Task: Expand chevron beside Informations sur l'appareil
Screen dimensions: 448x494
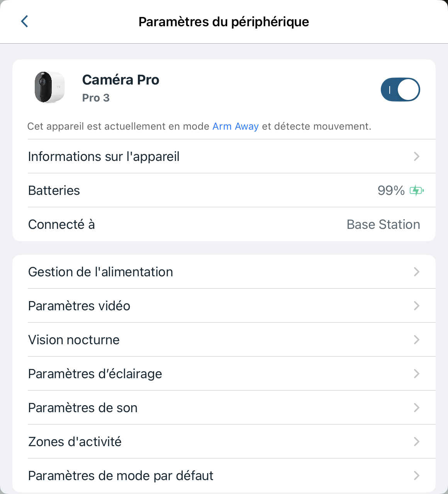Action: click(x=416, y=156)
